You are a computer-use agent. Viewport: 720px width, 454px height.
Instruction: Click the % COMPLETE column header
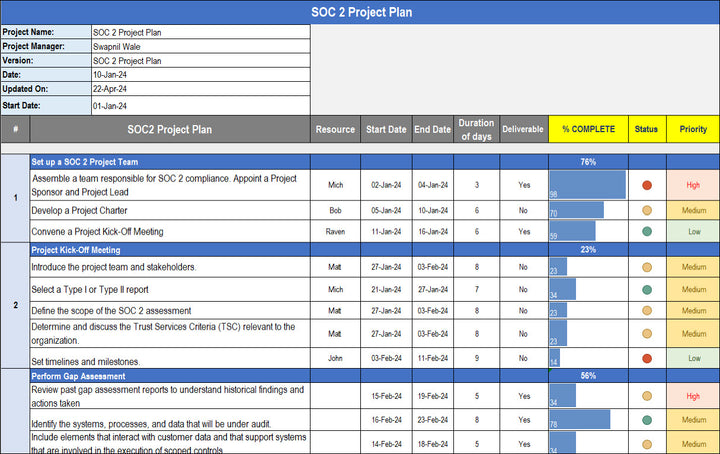pyautogui.click(x=588, y=129)
